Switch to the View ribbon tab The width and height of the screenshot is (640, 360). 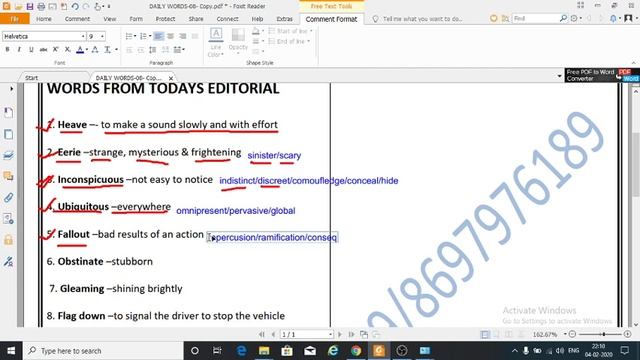point(109,19)
